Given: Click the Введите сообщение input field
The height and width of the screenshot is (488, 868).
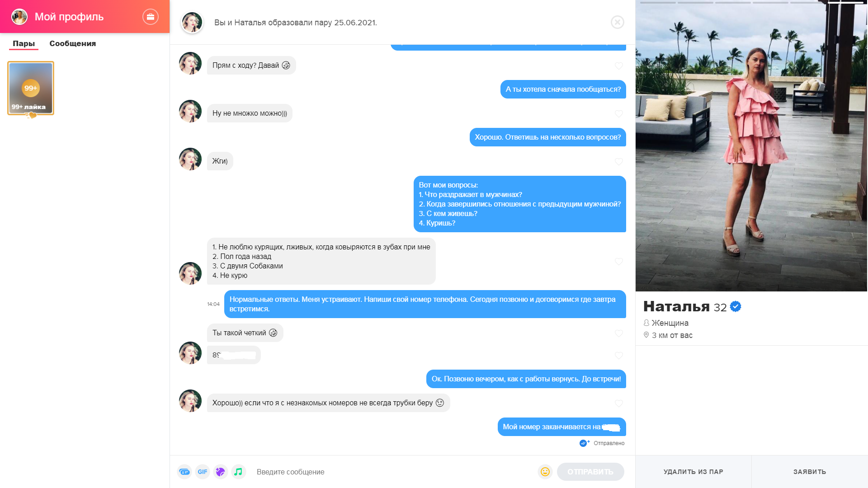Looking at the screenshot, I should coord(393,472).
